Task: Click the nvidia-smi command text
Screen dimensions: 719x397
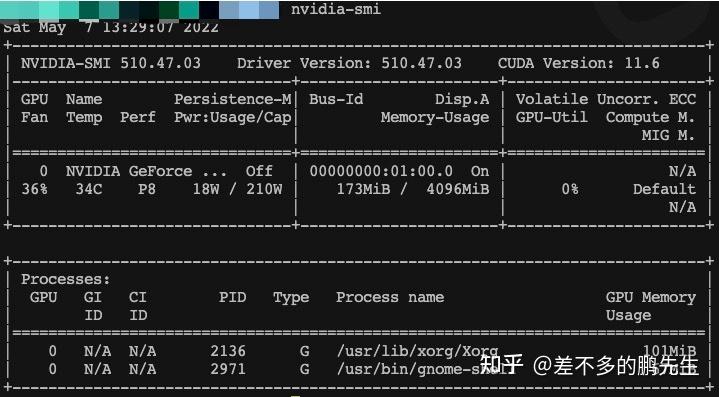Action: (x=336, y=10)
